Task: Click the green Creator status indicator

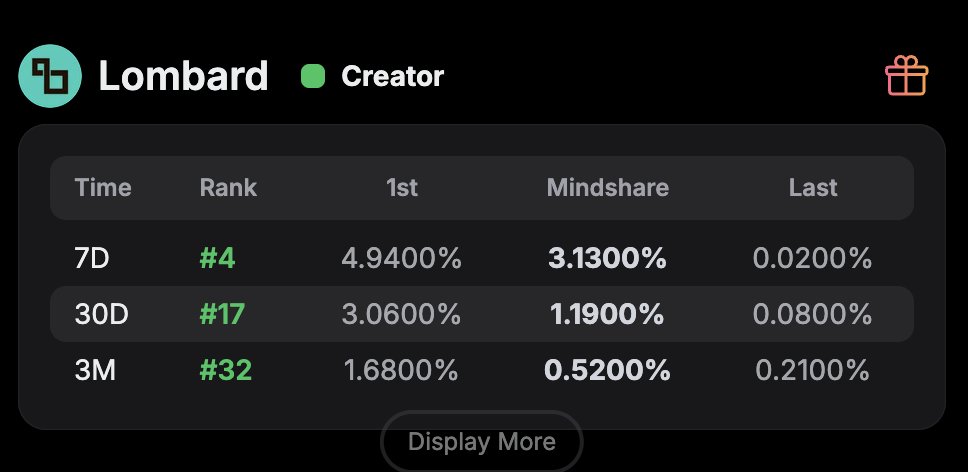Action: point(313,76)
